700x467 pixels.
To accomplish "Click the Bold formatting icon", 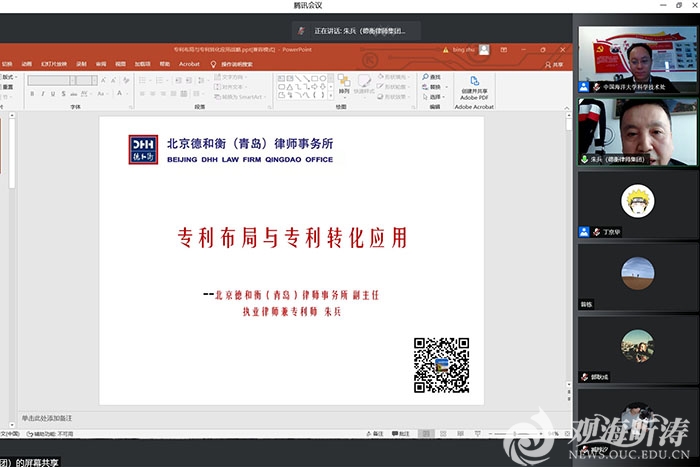I will (32, 92).
